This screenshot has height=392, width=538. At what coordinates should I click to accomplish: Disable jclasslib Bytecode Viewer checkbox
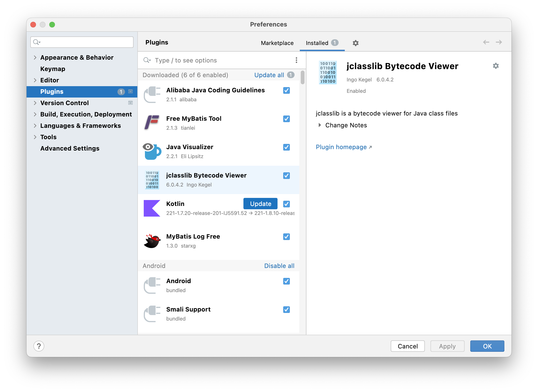[x=286, y=176]
